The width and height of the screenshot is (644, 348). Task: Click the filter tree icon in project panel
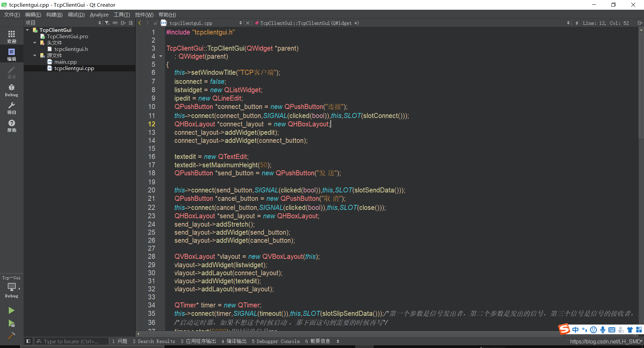click(x=107, y=23)
